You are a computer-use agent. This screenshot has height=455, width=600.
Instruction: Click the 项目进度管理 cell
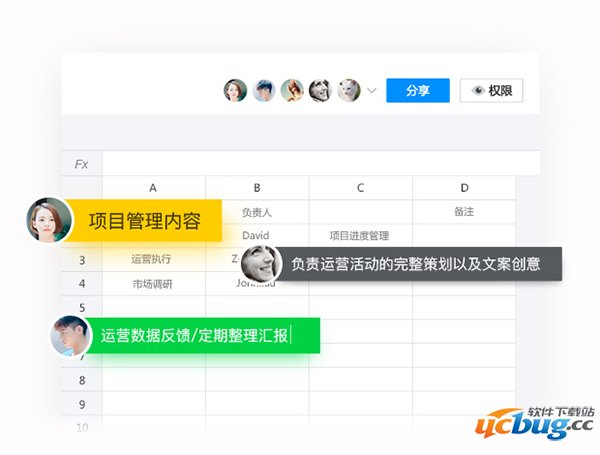[x=359, y=236]
